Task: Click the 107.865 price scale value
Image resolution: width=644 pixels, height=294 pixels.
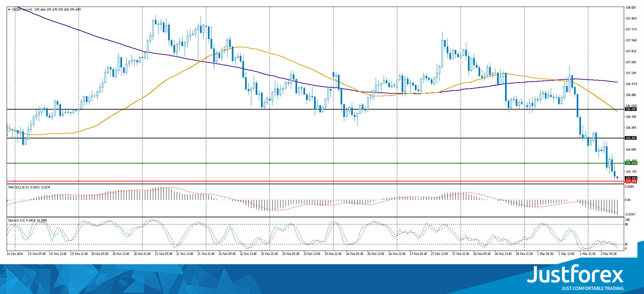Action: (631, 19)
